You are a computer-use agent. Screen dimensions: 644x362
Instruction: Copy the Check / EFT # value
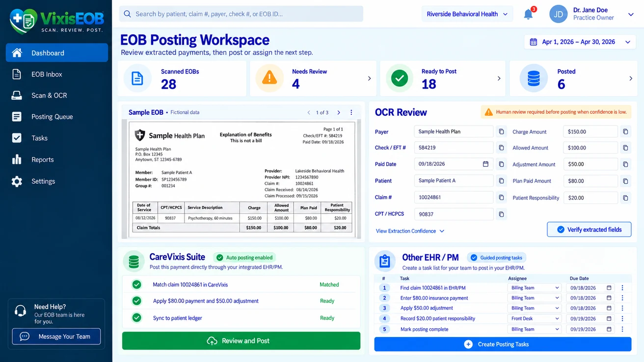(x=501, y=148)
